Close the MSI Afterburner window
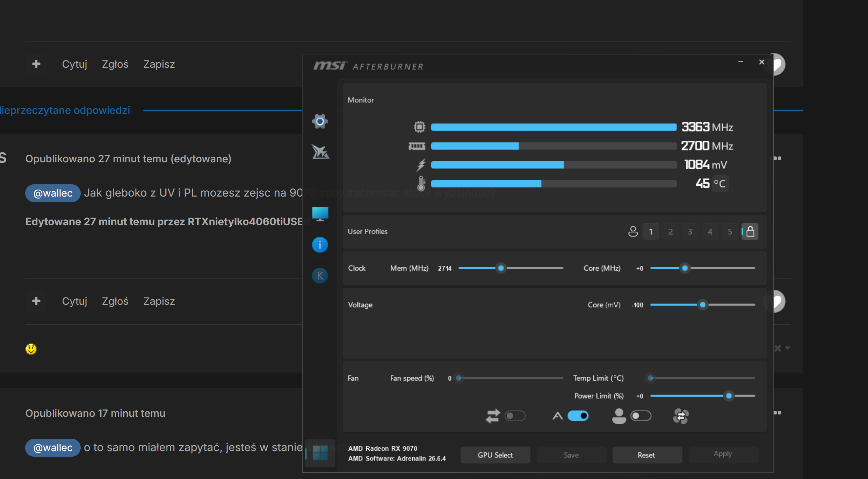The height and width of the screenshot is (479, 868). [x=762, y=62]
